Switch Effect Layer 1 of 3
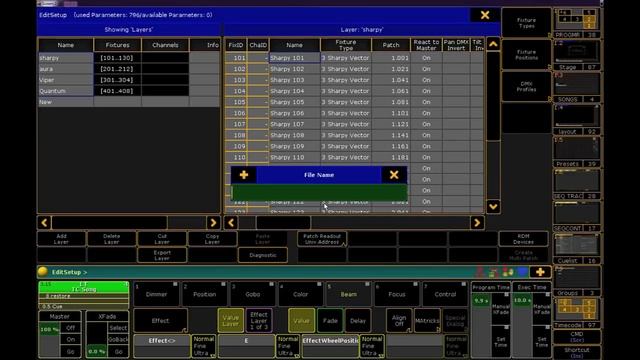The width and height of the screenshot is (640, 360). click(259, 320)
